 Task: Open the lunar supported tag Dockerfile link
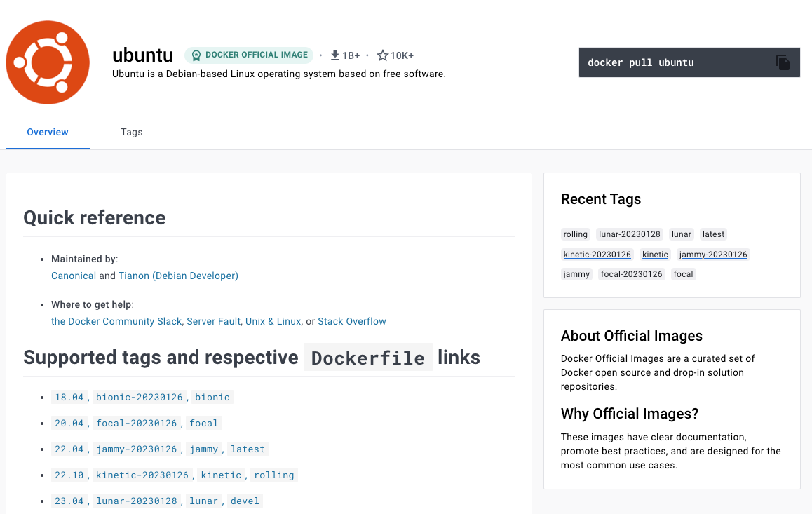[204, 501]
